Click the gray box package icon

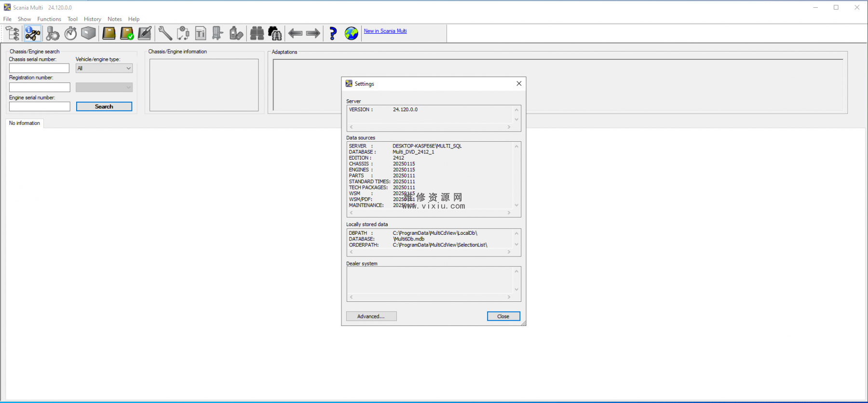pos(88,33)
